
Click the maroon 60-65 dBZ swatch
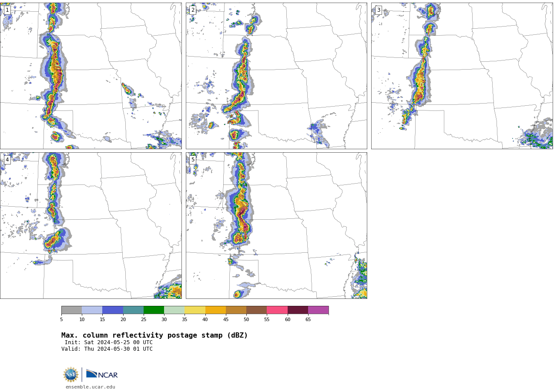298,310
